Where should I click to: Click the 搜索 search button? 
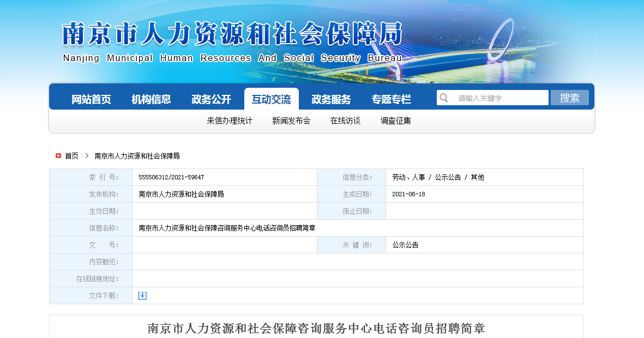570,98
